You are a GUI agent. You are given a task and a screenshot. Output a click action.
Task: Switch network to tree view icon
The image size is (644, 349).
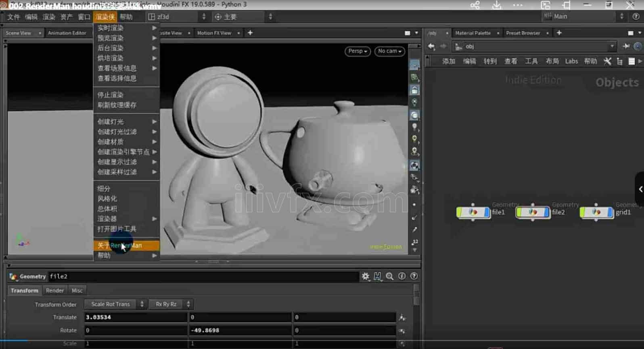[x=620, y=61]
